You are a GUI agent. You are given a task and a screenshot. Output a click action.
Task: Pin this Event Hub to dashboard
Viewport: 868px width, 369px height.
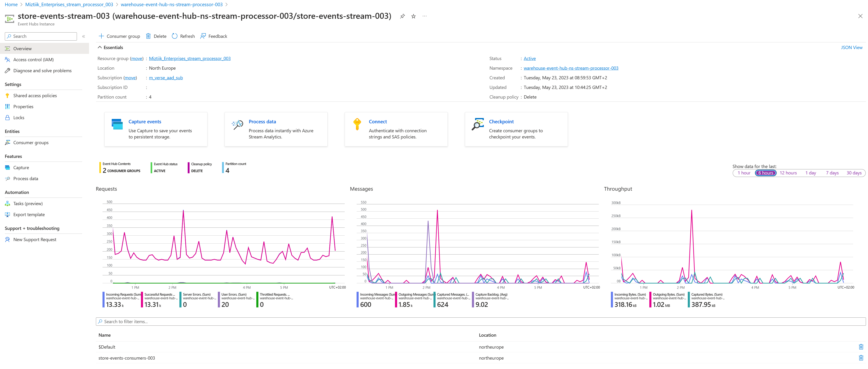[x=402, y=16]
